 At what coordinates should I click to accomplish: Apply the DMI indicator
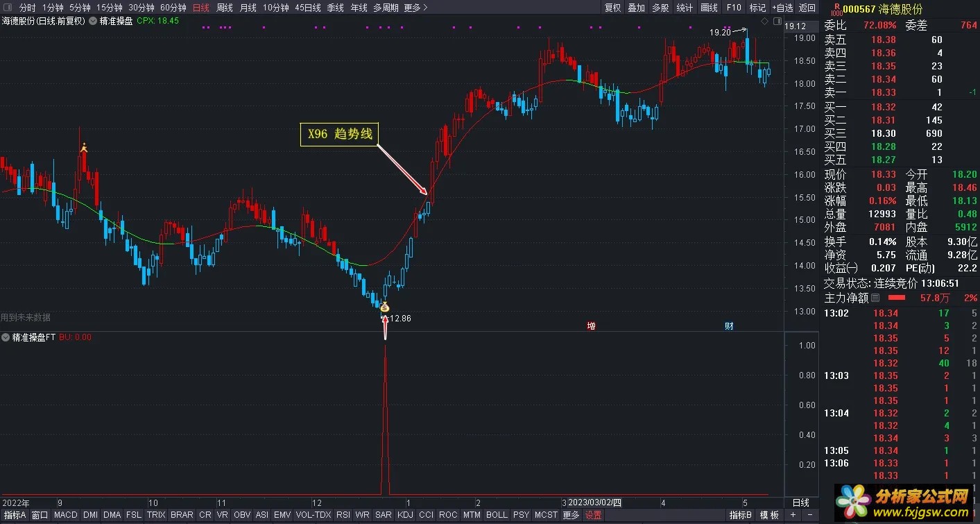point(90,515)
